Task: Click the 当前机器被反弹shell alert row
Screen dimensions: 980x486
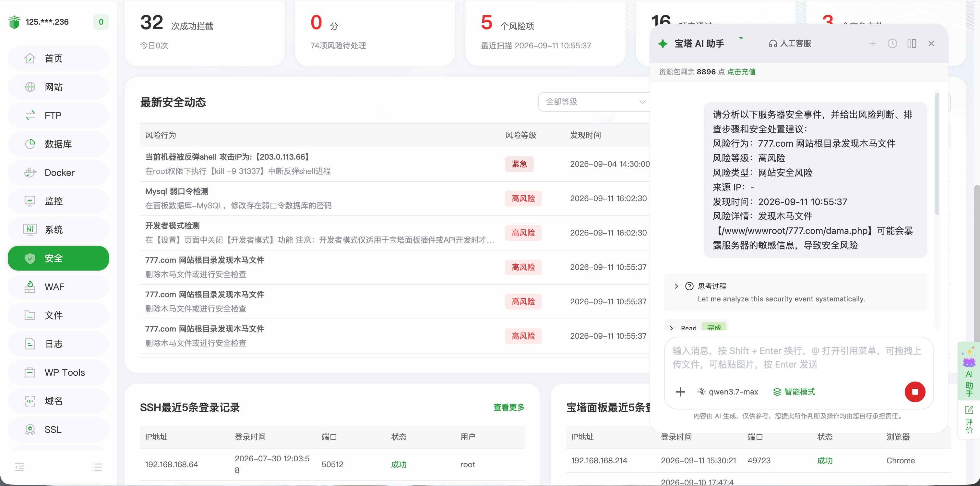Action: click(395, 164)
